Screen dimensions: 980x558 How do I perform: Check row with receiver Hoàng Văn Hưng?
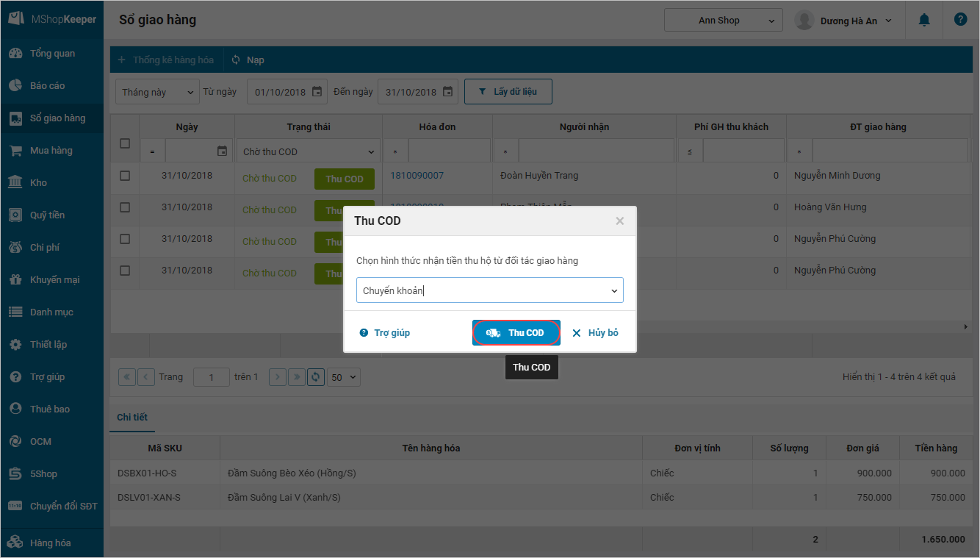tap(125, 207)
